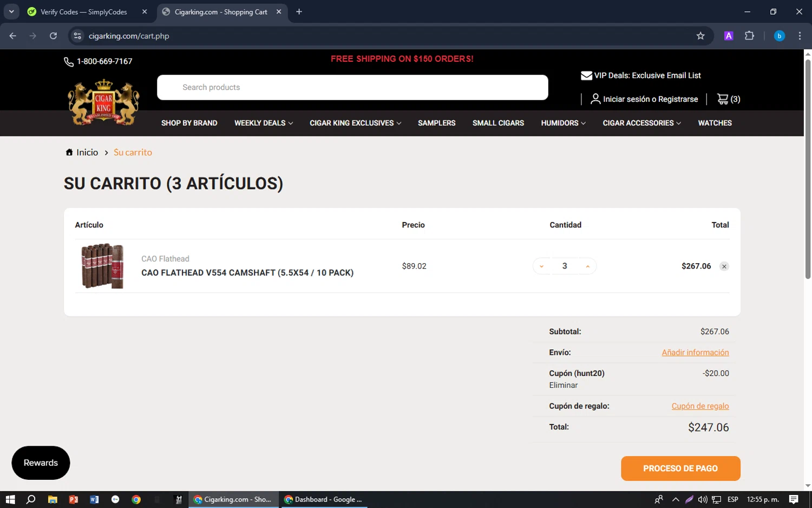Click the taskbar clock showing 12:55 p. m.

click(x=763, y=499)
